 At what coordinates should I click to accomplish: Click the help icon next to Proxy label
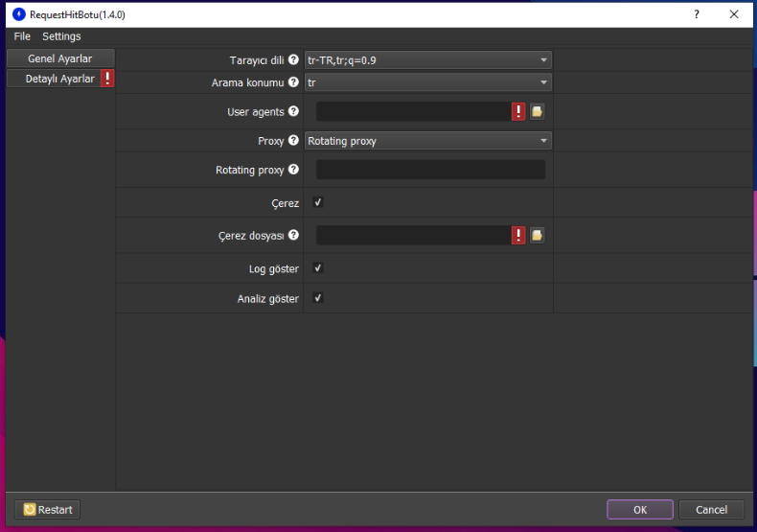click(293, 141)
